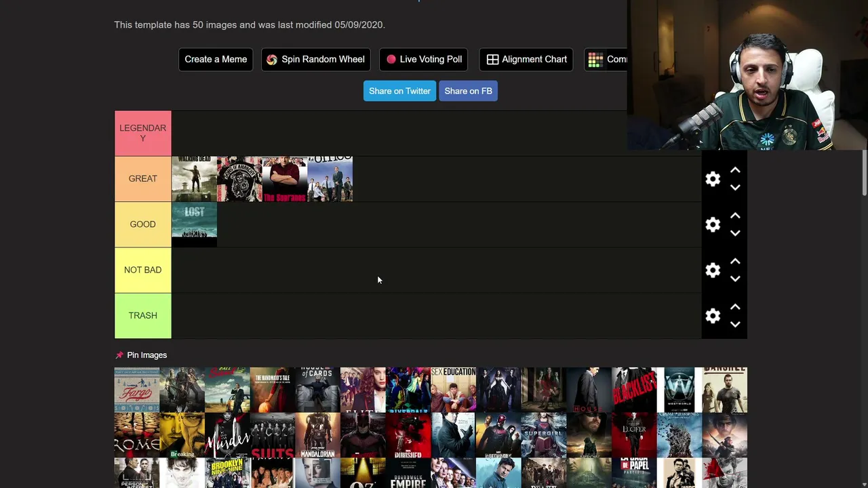The image size is (868, 488).
Task: Move GOOD tier down with arrow
Action: [735, 233]
